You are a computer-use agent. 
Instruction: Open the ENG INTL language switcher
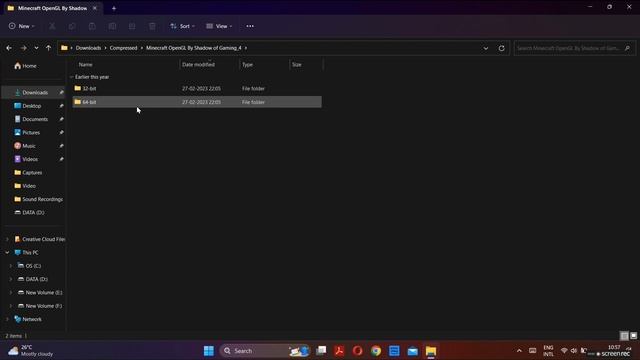point(548,351)
